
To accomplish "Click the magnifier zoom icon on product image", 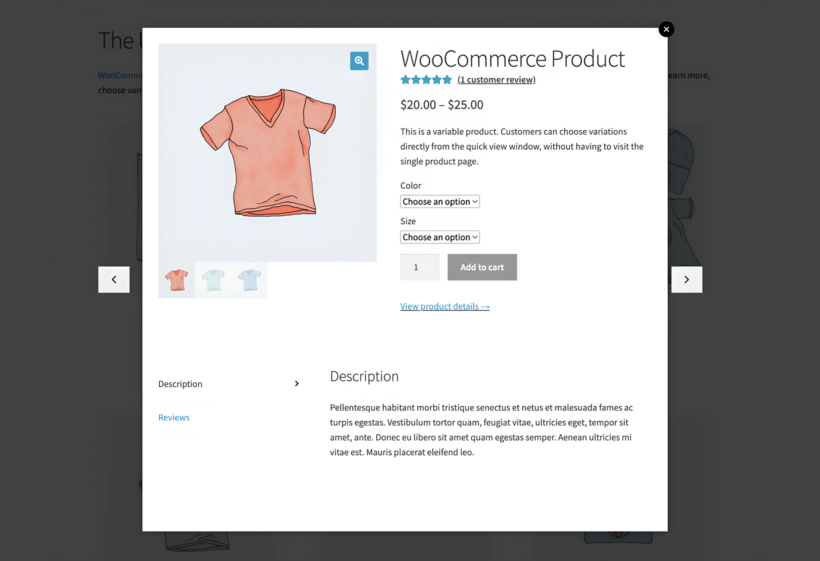I will (359, 61).
